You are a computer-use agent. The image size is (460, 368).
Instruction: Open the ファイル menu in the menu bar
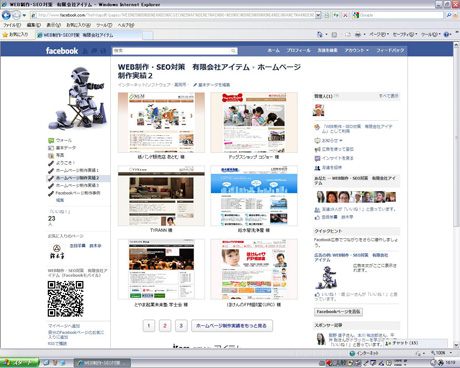click(12, 25)
